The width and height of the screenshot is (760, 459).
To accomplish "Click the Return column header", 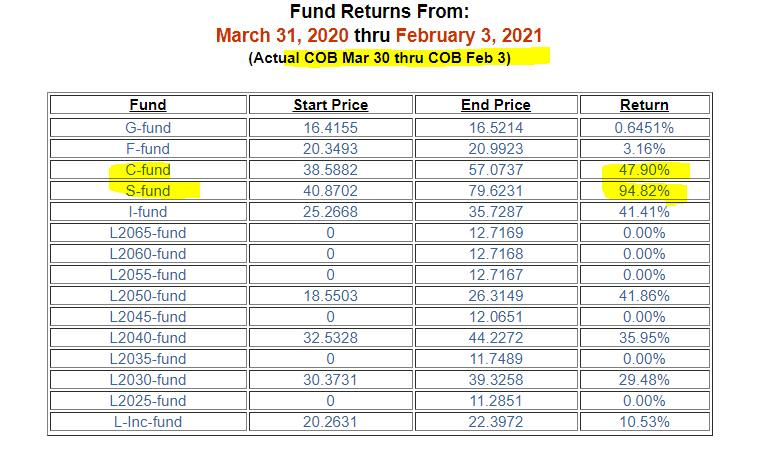I will (x=644, y=105).
